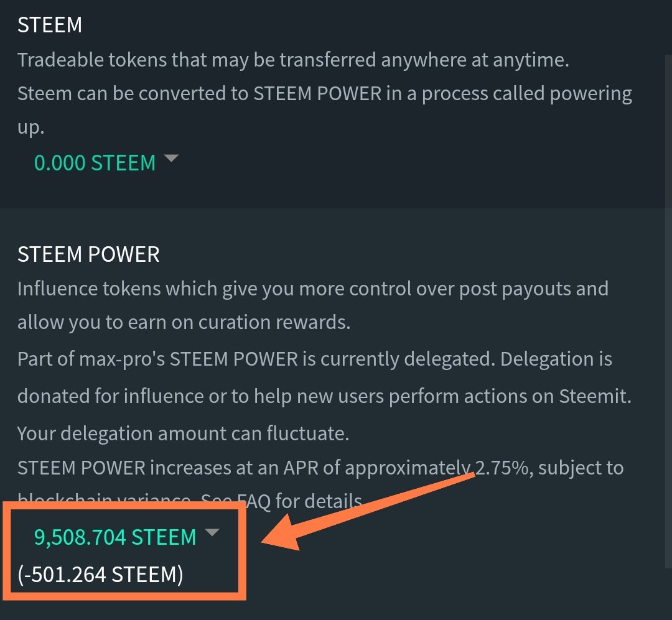The height and width of the screenshot is (620, 672).
Task: Click the STEEM section heading
Action: click(49, 25)
